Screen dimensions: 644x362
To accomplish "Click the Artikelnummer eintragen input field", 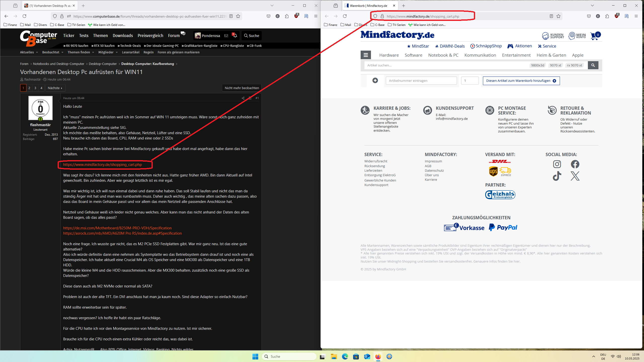I will (x=421, y=81).
